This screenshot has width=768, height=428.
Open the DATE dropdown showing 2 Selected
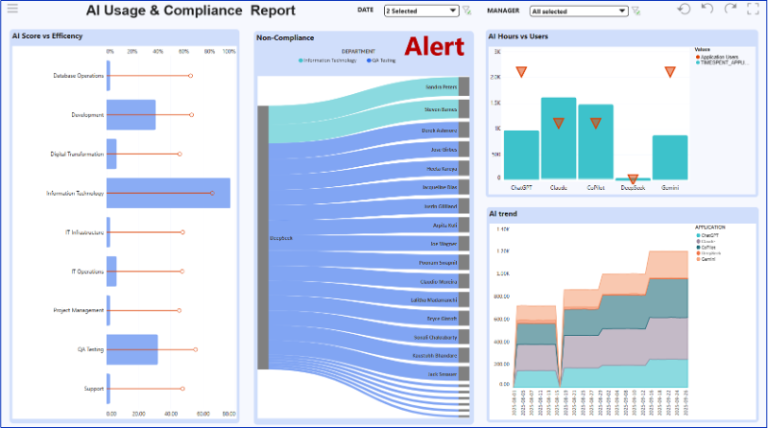(418, 11)
